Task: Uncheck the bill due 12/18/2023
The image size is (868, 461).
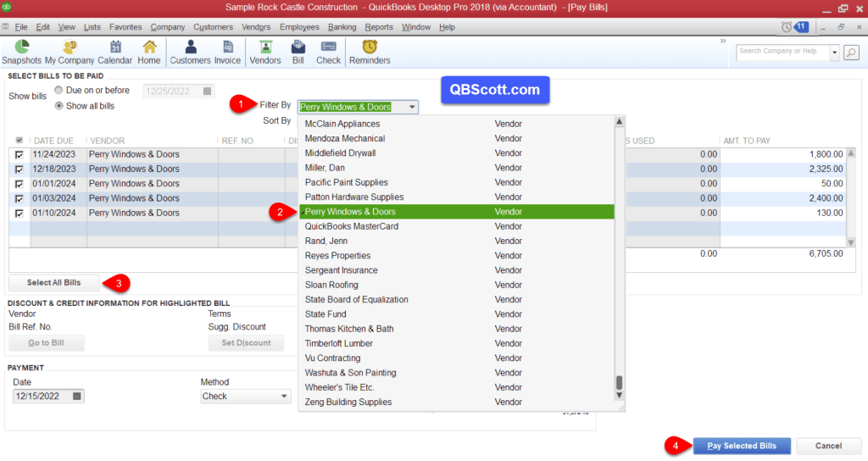Action: pyautogui.click(x=19, y=169)
